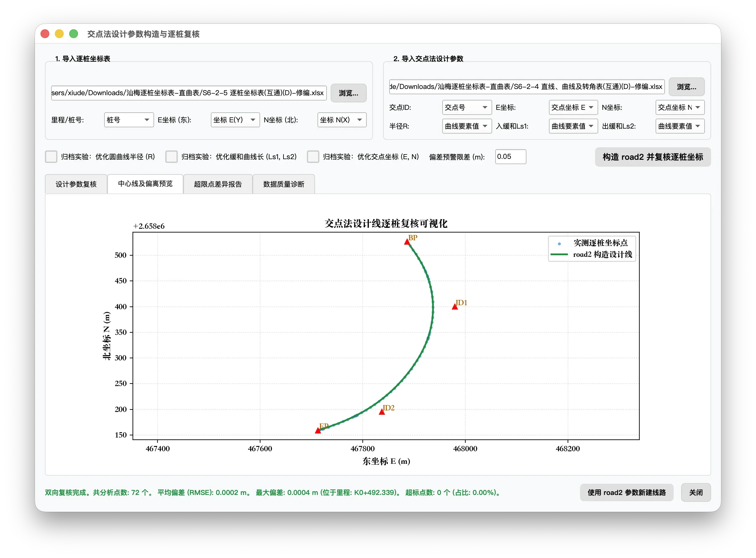Click the EP triangle marker on plot
Image resolution: width=756 pixels, height=558 pixels.
[x=318, y=430]
